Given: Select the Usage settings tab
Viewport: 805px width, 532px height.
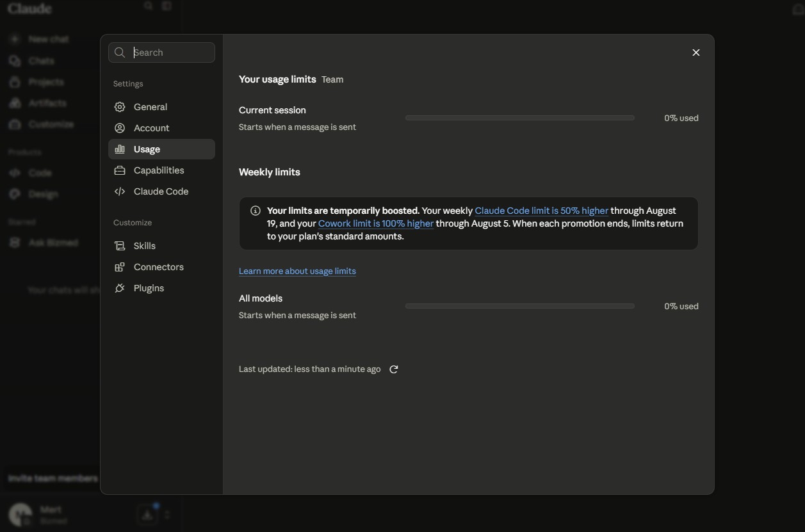Looking at the screenshot, I should tap(161, 149).
